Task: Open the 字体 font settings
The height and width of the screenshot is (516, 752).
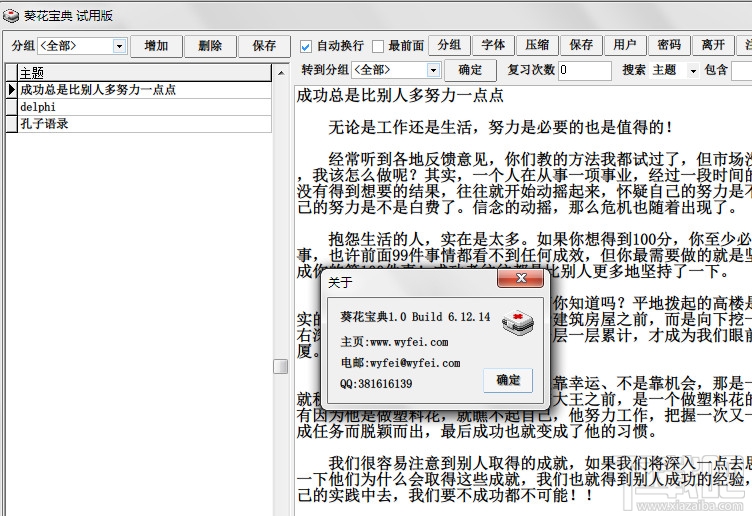Action: pos(494,45)
